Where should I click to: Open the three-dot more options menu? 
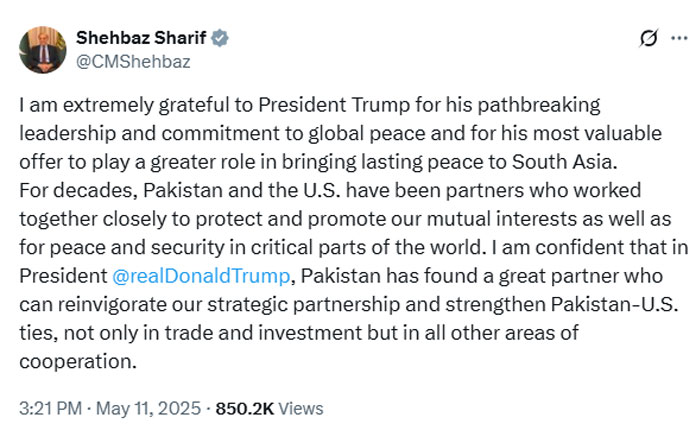[x=679, y=39]
